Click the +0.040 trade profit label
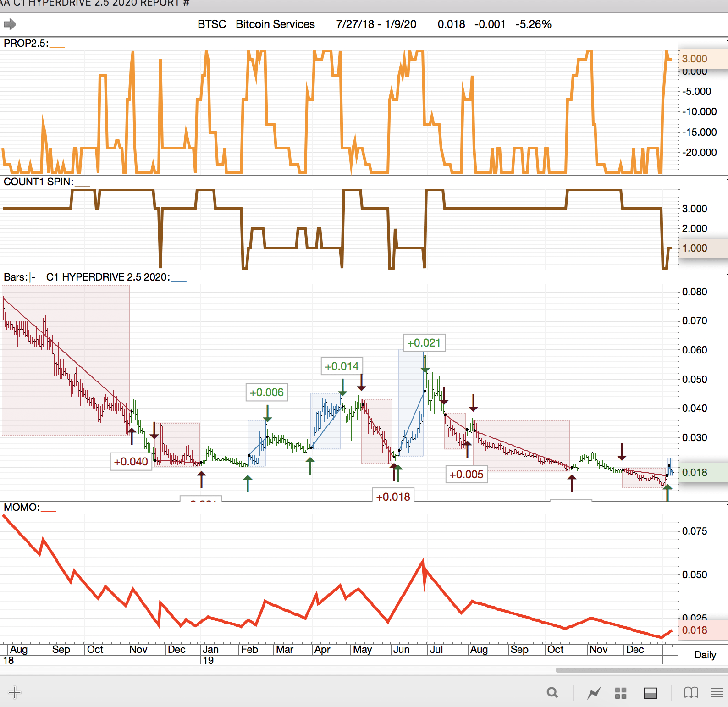728x707 pixels. point(131,462)
